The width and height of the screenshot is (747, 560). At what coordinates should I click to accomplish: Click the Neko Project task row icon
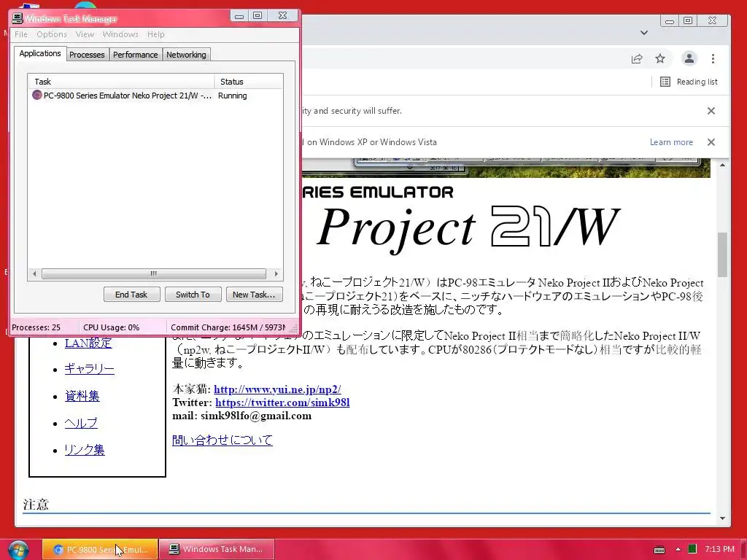click(36, 96)
